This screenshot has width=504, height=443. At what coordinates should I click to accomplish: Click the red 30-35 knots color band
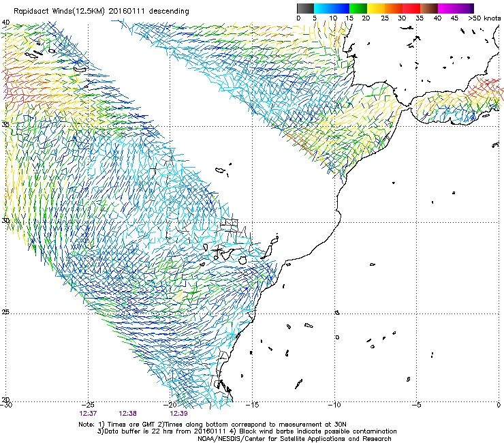click(411, 8)
